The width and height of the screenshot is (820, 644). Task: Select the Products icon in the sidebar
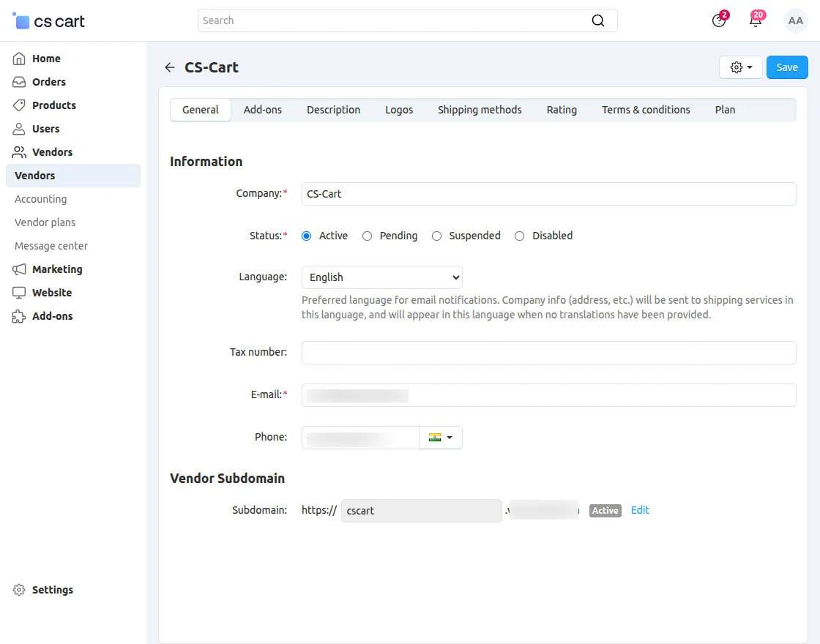tap(20, 105)
